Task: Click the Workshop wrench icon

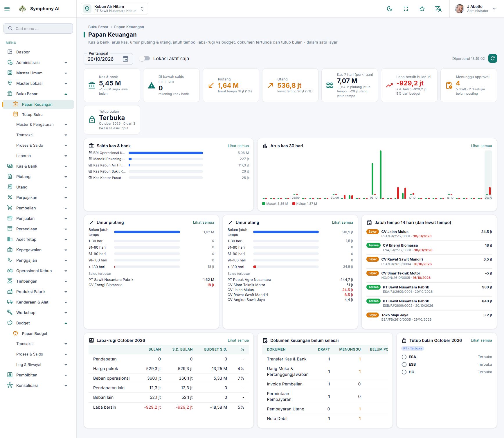Action: (x=10, y=313)
